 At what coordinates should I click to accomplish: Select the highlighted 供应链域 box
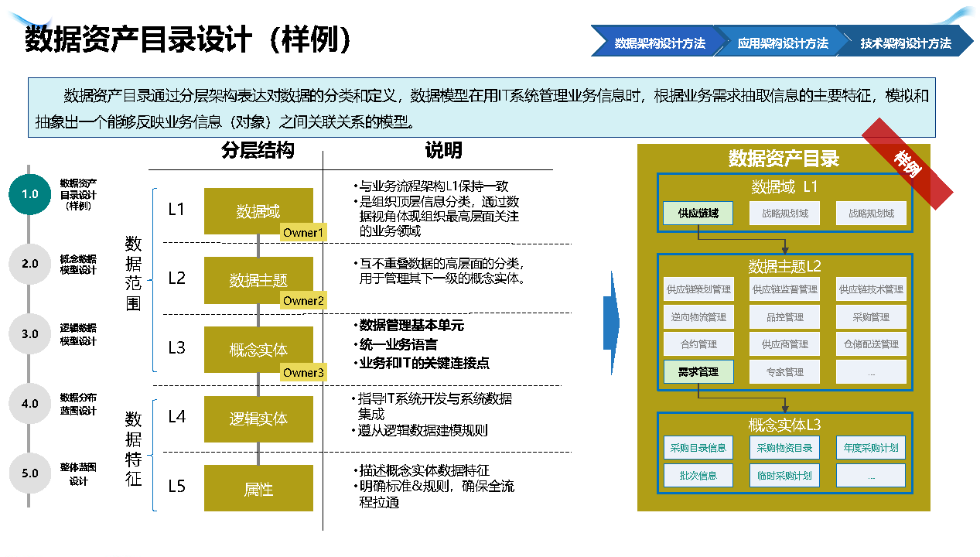[x=698, y=214]
